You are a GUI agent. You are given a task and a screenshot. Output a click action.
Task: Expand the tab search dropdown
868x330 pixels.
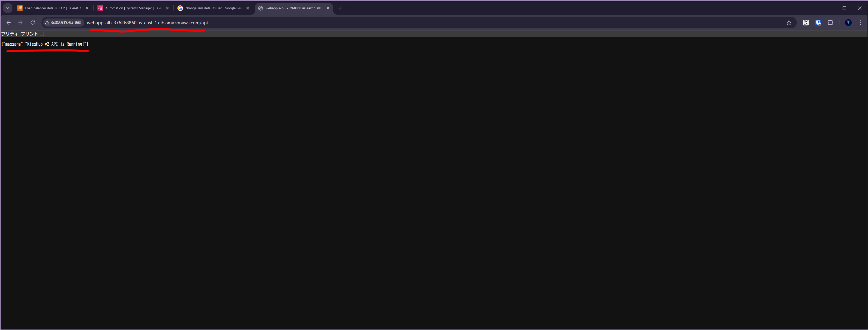8,8
